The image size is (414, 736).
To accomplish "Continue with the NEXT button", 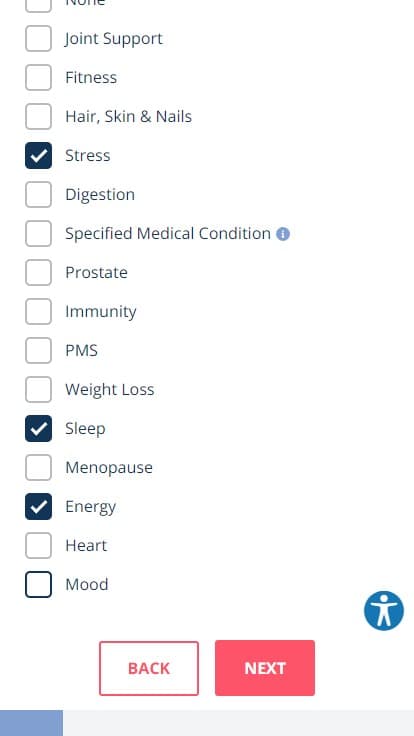I will coord(265,668).
